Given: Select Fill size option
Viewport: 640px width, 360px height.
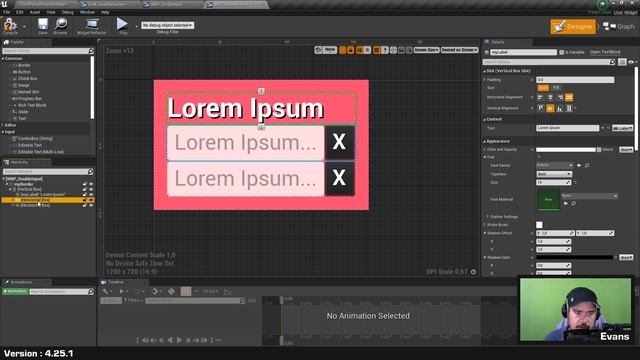Looking at the screenshot, I should click(556, 88).
